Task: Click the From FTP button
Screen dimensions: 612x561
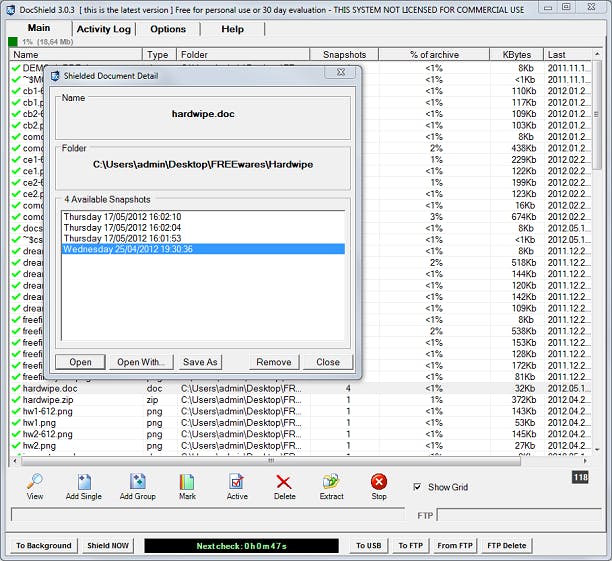Action: click(455, 545)
